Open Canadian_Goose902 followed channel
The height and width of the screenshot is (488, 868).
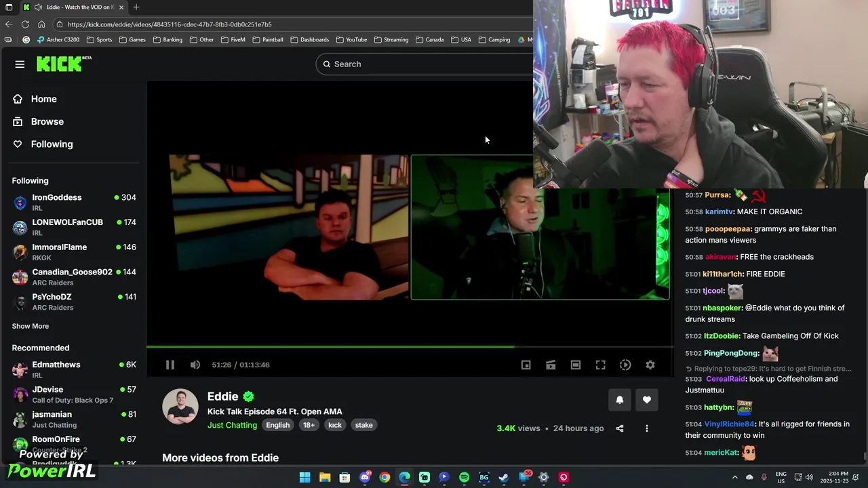coord(75,277)
